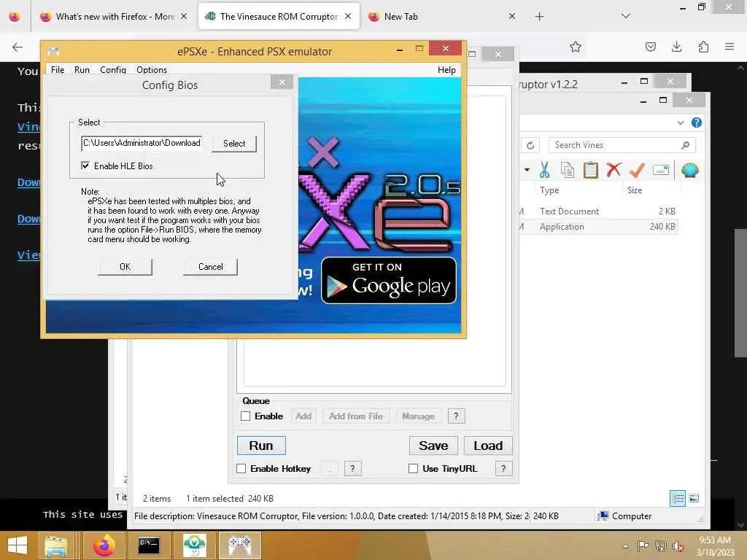Check the Queue Enable checkbox

245,416
